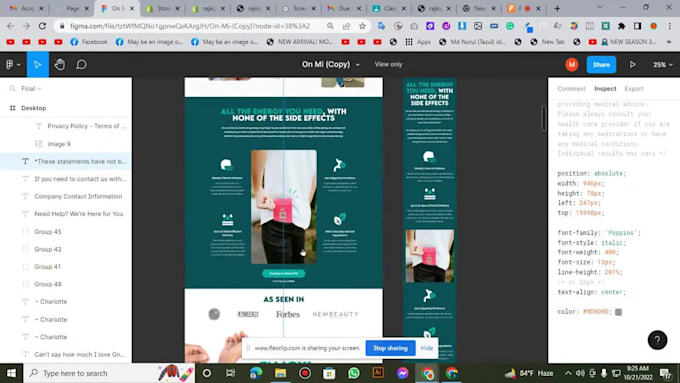Reload the page with refresh icon
680x383 pixels.
coord(42,26)
